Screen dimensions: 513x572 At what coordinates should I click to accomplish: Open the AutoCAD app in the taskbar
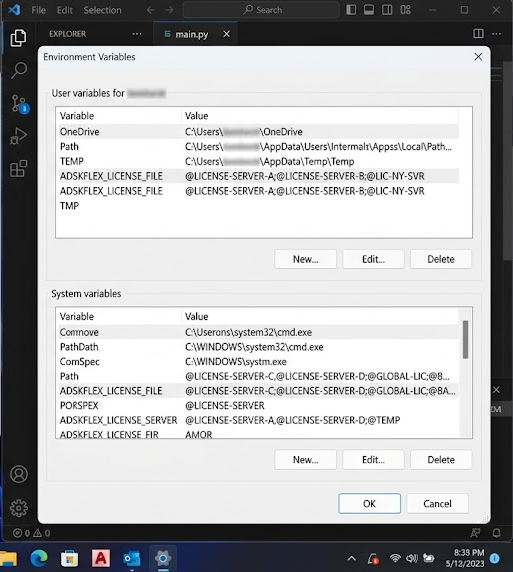[101, 558]
